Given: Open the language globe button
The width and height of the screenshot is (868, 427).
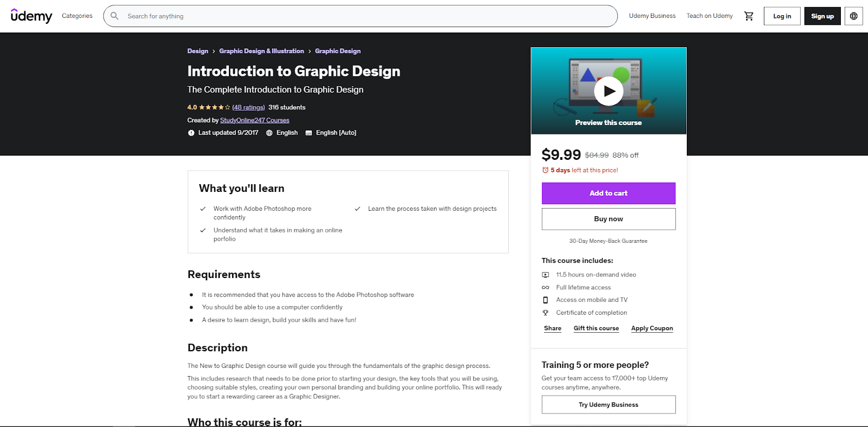Looking at the screenshot, I should pyautogui.click(x=853, y=16).
